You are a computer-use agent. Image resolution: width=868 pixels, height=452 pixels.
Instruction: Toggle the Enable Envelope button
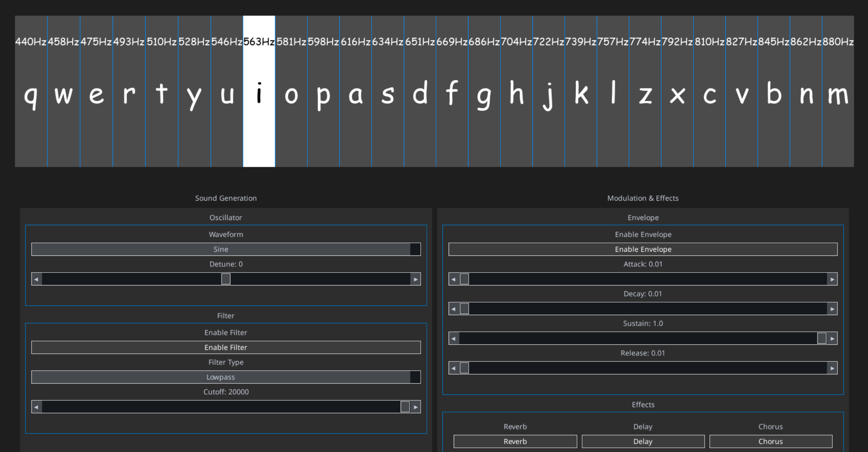[643, 249]
